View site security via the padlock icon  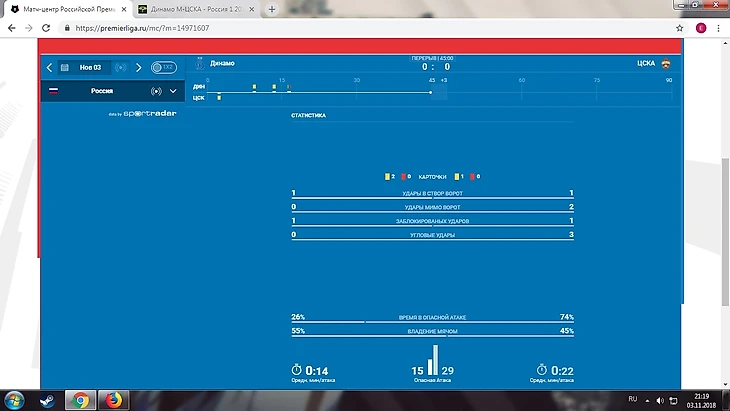click(67, 28)
